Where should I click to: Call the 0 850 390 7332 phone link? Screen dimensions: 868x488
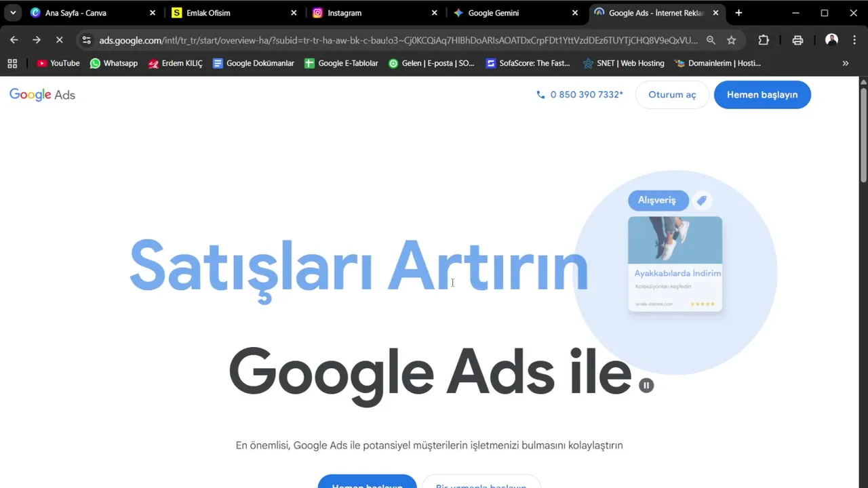(x=580, y=95)
